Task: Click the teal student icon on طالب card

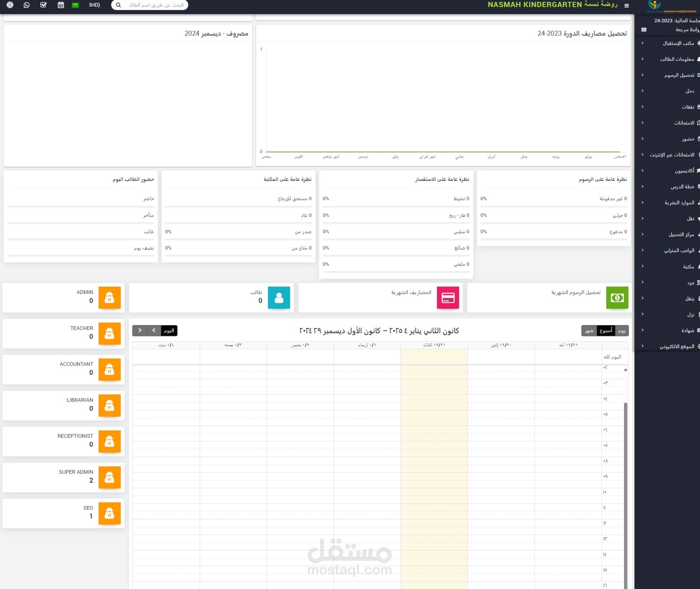Action: [x=279, y=298]
